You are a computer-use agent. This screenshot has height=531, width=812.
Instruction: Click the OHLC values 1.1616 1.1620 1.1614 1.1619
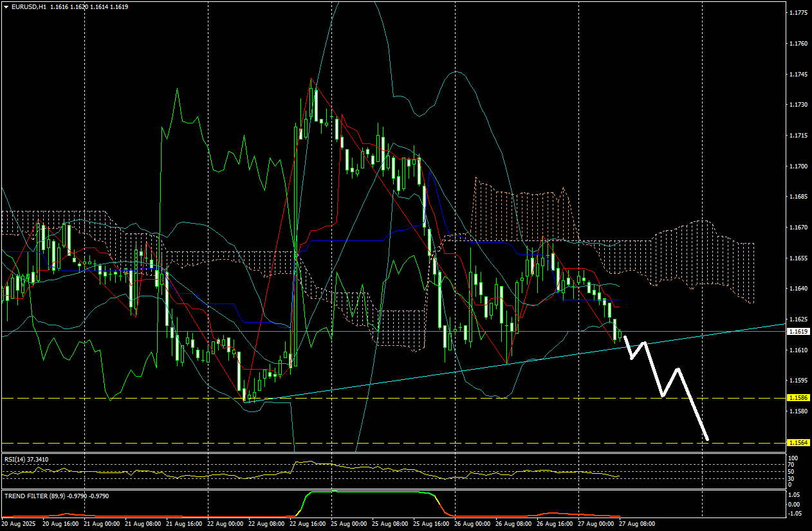[89, 6]
